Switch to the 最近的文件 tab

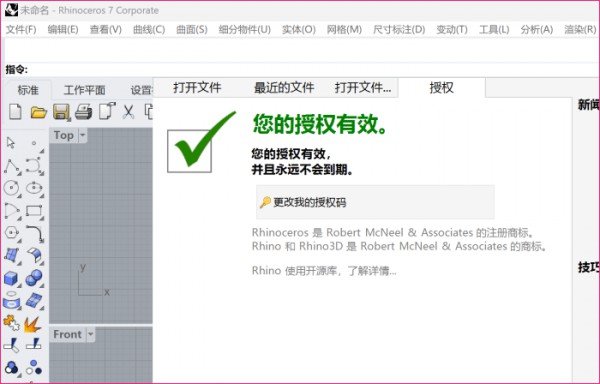tap(284, 88)
